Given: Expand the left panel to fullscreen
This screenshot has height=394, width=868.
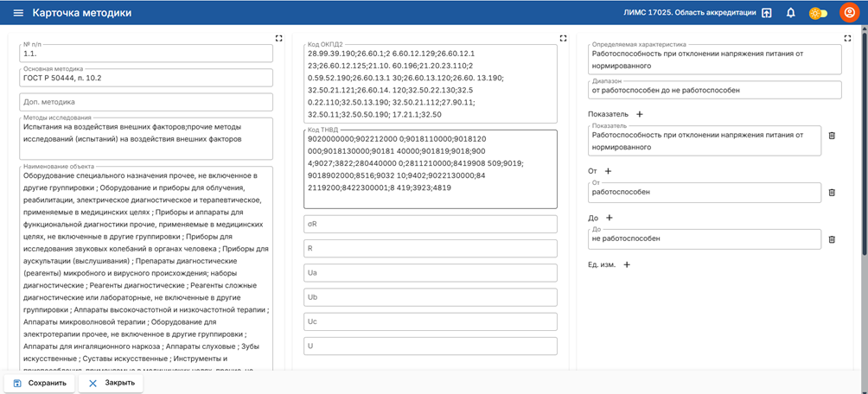Looking at the screenshot, I should 278,38.
